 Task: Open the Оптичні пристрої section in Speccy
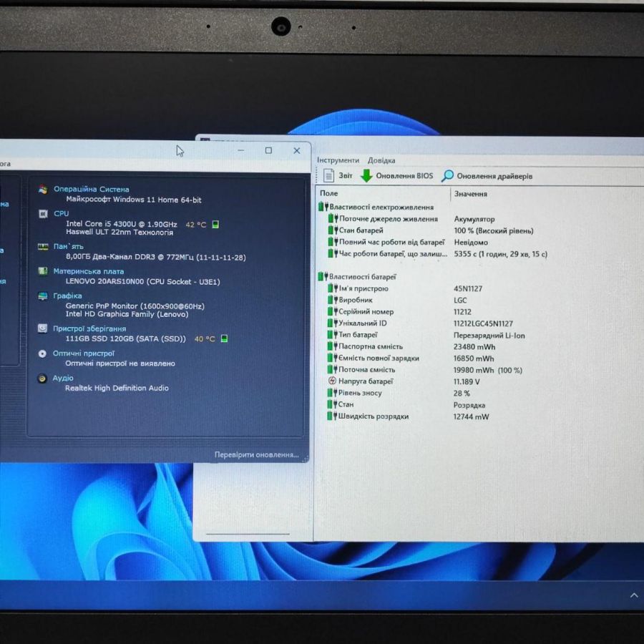[84, 353]
